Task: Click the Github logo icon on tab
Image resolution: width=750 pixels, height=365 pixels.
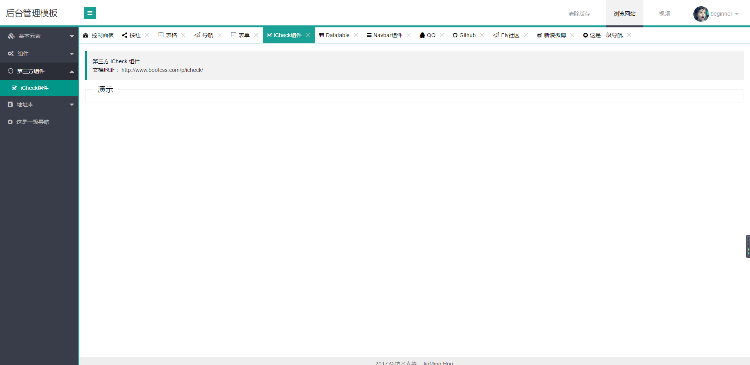Action: [x=455, y=35]
